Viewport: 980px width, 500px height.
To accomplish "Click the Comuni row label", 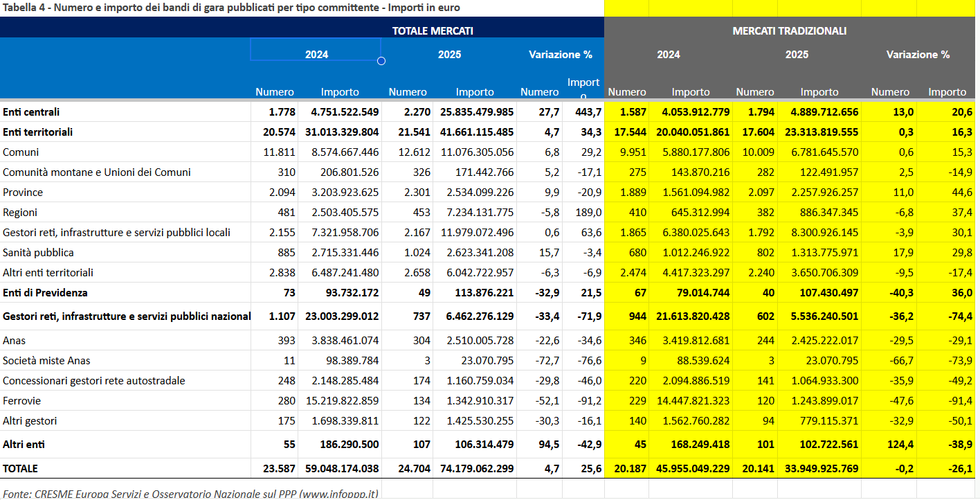I will click(21, 152).
